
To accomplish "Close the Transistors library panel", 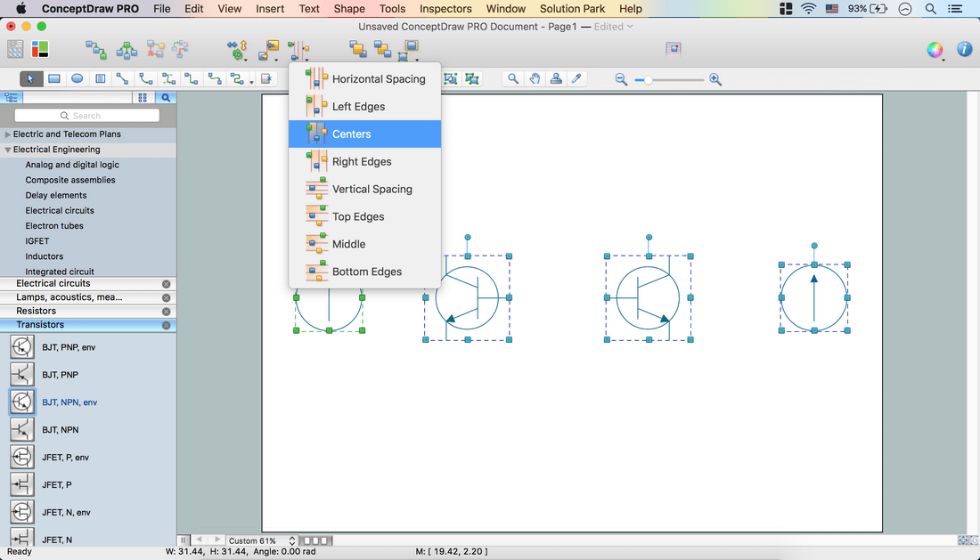I will click(x=166, y=325).
